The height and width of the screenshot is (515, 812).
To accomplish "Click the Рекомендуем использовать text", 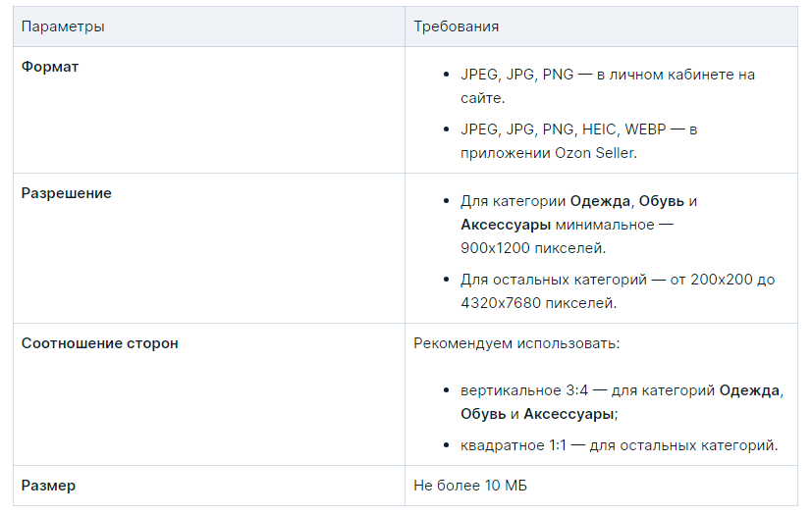I will [516, 343].
